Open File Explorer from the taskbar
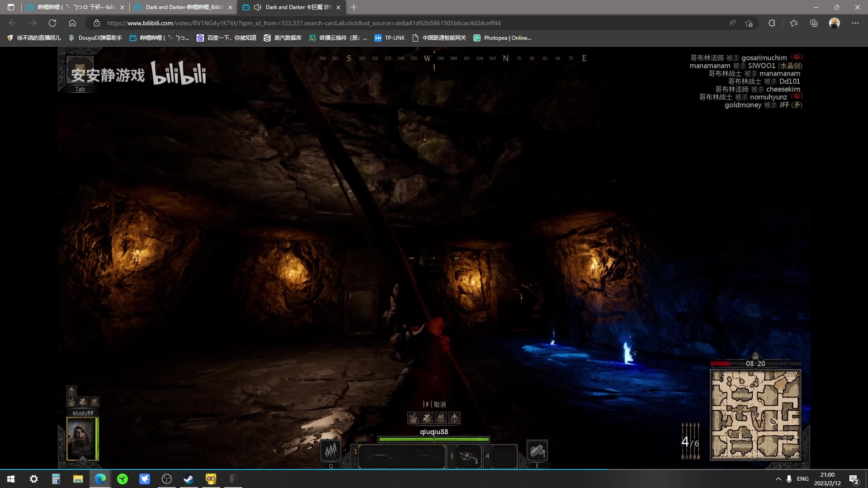Screen dimensions: 868x488 pyautogui.click(x=78, y=479)
